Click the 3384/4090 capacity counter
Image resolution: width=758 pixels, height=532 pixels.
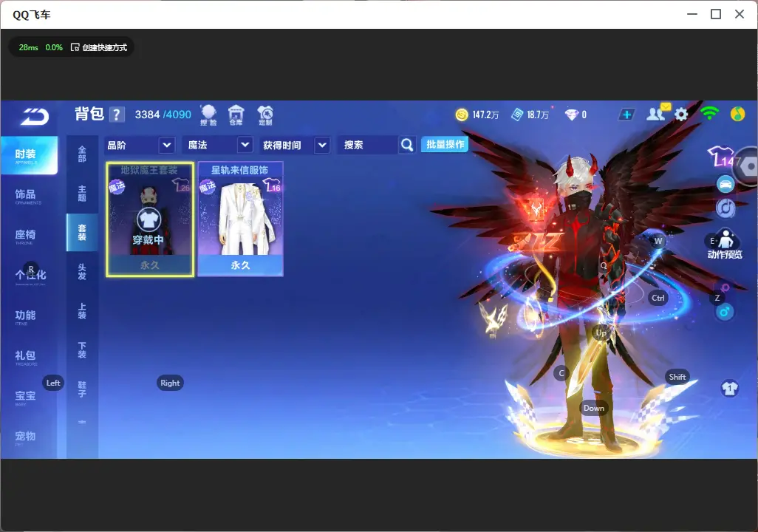click(x=163, y=115)
